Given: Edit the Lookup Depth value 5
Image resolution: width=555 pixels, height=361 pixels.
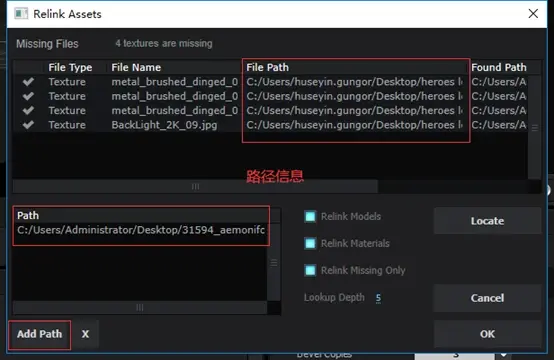Looking at the screenshot, I should (x=378, y=298).
